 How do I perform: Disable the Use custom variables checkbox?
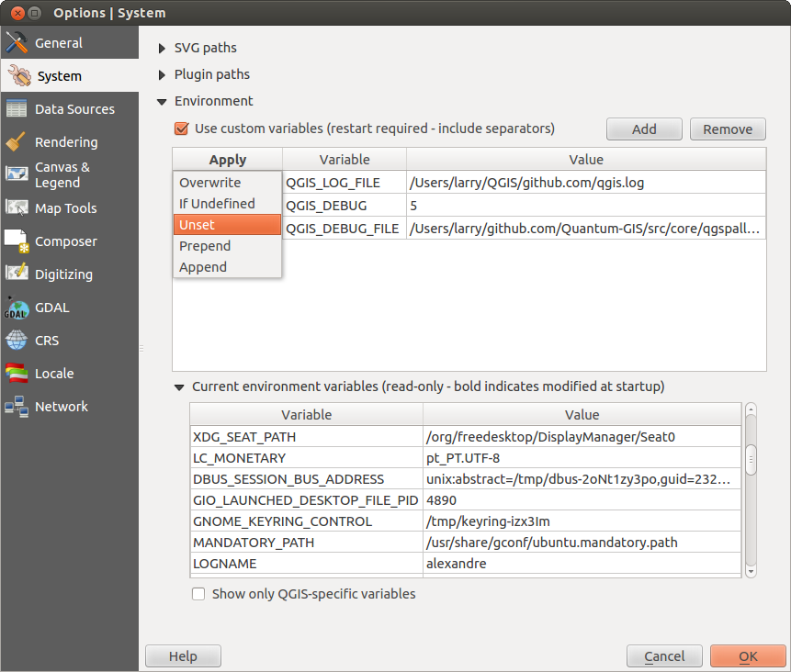point(182,129)
